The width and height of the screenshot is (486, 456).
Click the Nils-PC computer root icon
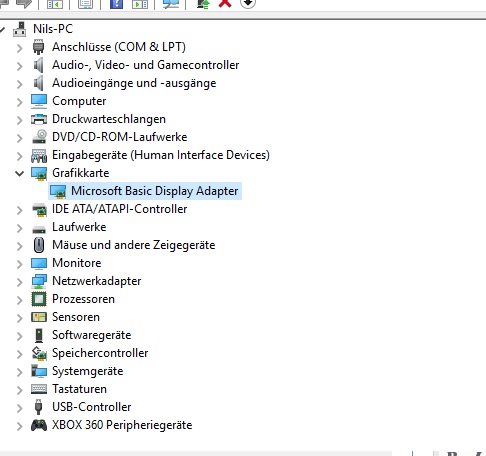click(x=20, y=29)
